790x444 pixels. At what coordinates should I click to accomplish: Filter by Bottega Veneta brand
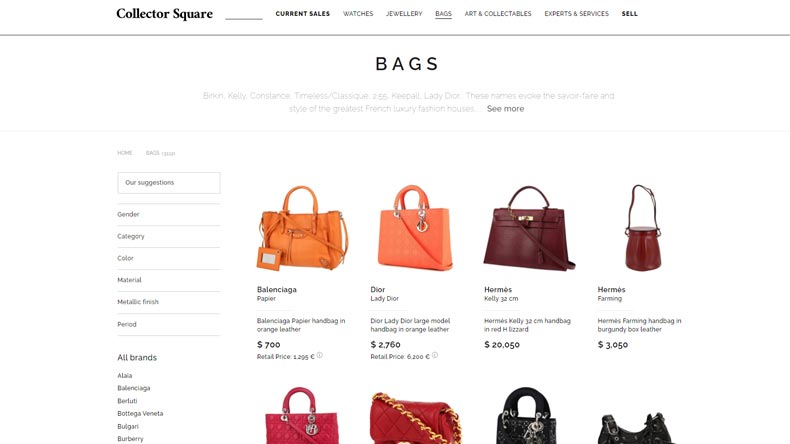(140, 414)
